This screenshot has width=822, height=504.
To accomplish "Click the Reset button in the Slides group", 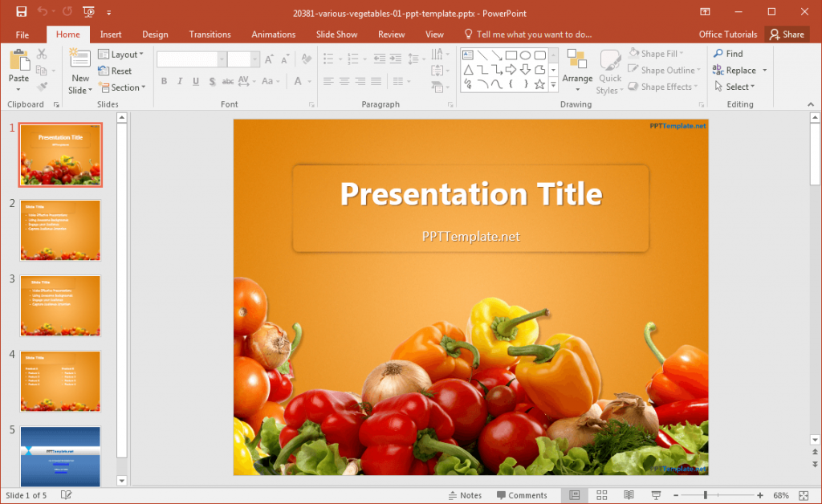I will point(116,71).
